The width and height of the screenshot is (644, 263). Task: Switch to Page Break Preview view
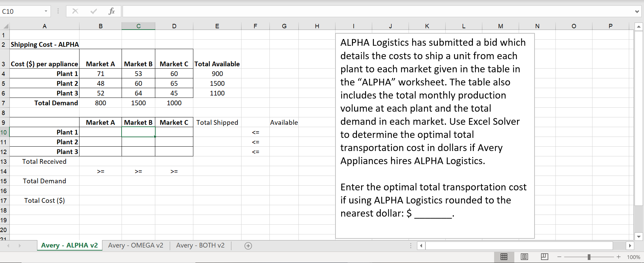545,257
